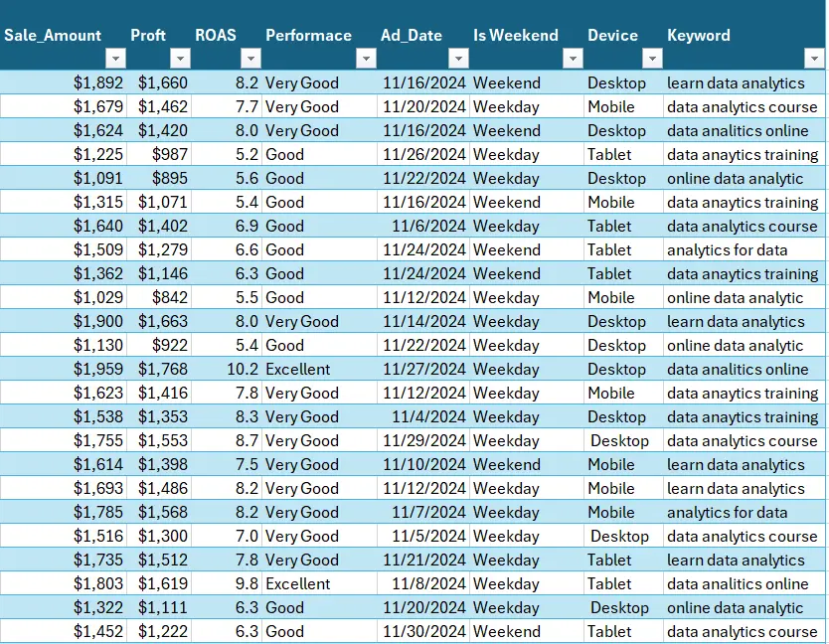Open the Sale_Amount filter dropdown

coord(115,58)
